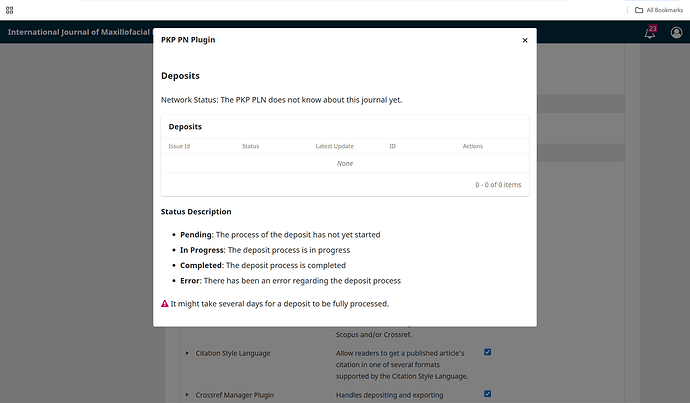Open the notifications bell icon
This screenshot has height=403, width=690.
[x=649, y=34]
